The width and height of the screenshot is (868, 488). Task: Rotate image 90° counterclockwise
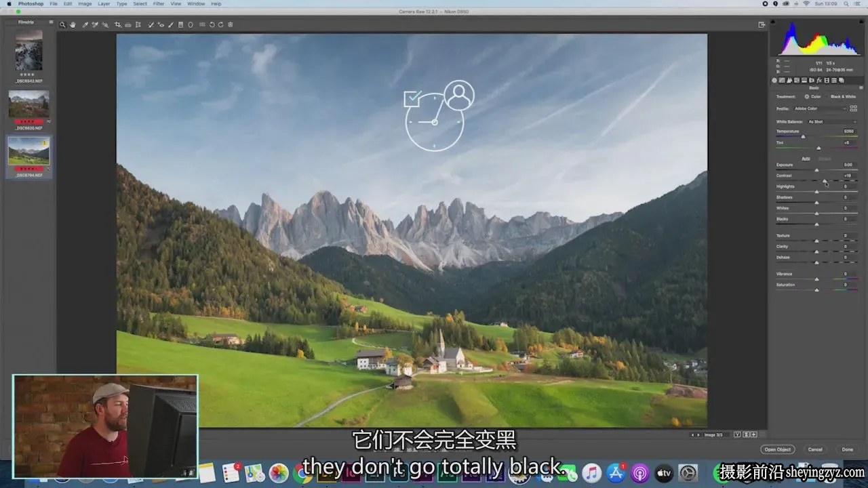click(212, 24)
